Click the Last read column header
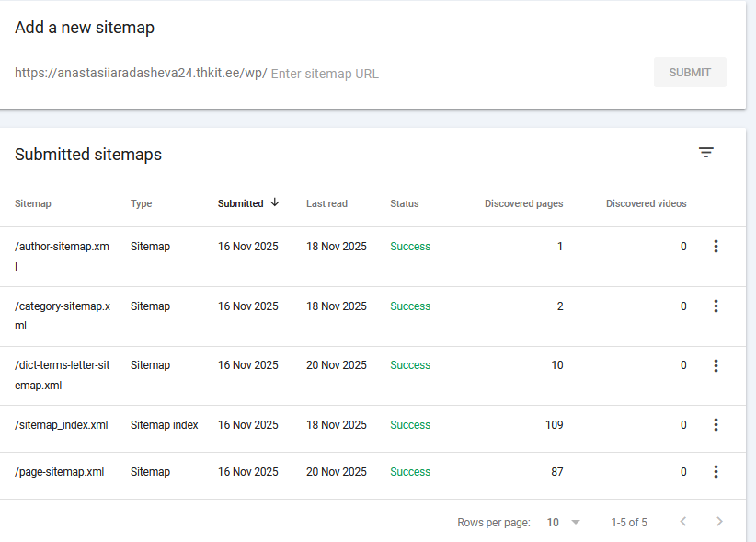 pos(326,204)
